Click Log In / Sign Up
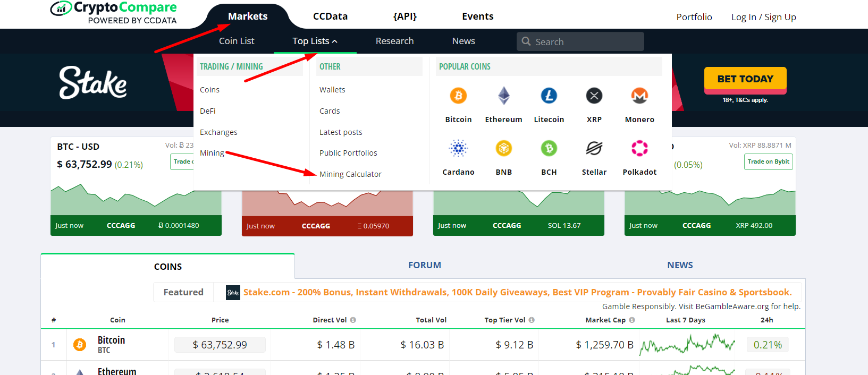The height and width of the screenshot is (375, 868). (x=763, y=17)
